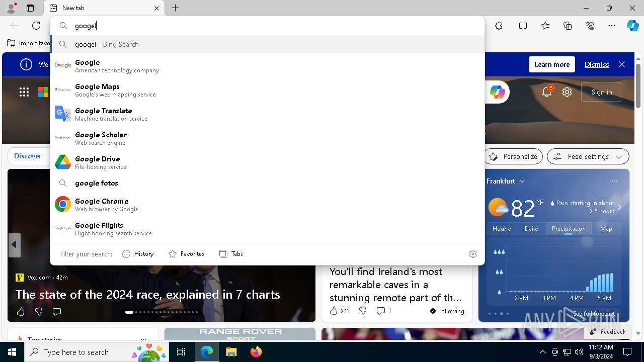644x362 pixels.
Task: Open comments on Ireland caves article
Action: pos(384,311)
